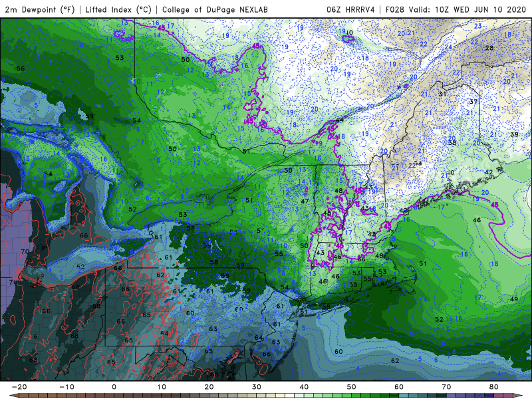Click the -10 label on the color scale
This screenshot has width=532, height=399.
click(x=67, y=387)
